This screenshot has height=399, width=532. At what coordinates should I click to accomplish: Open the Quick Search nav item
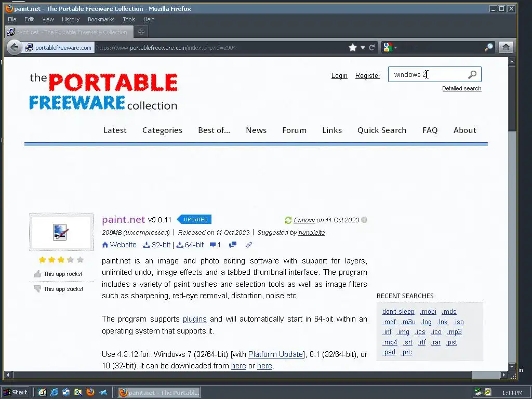pos(382,130)
